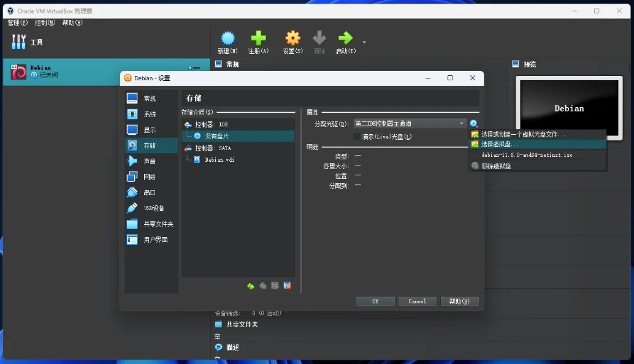
Task: Select 存储 settings category
Action: [x=151, y=145]
